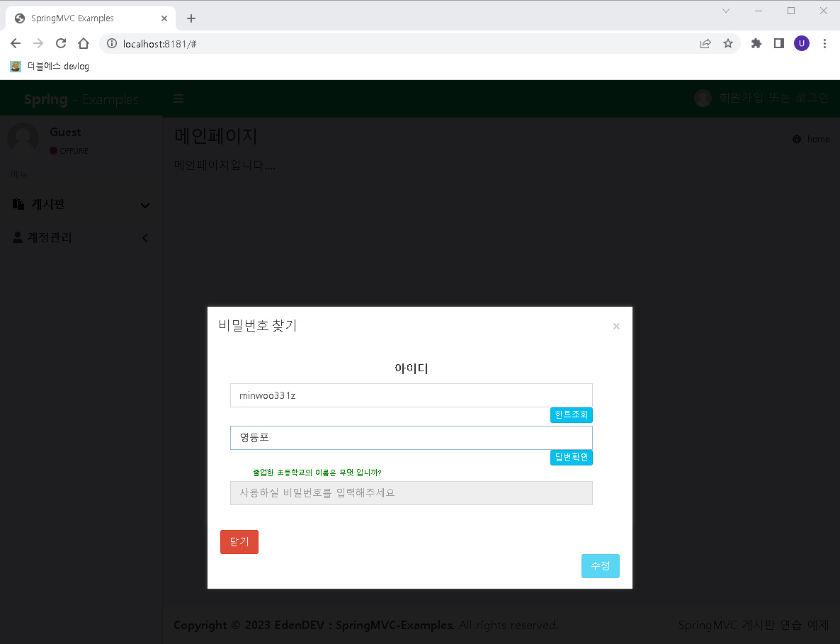Screen dimensions: 840x644
Task: Click the ID field containing minwoo331z
Action: 412,395
